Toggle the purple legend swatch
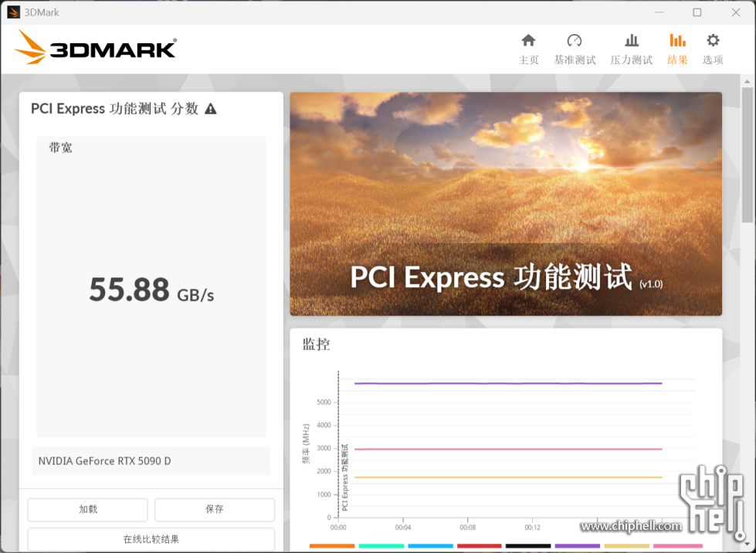Image resolution: width=756 pixels, height=553 pixels. pos(578,546)
